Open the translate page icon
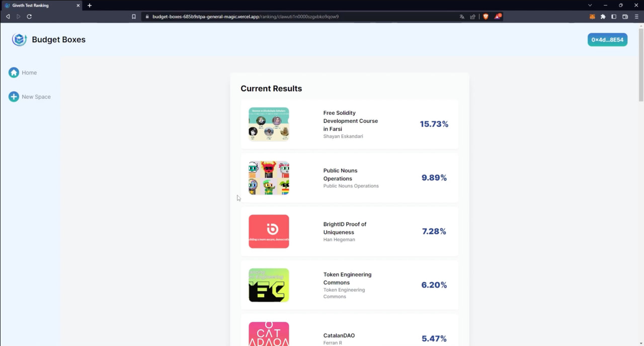 (x=462, y=17)
